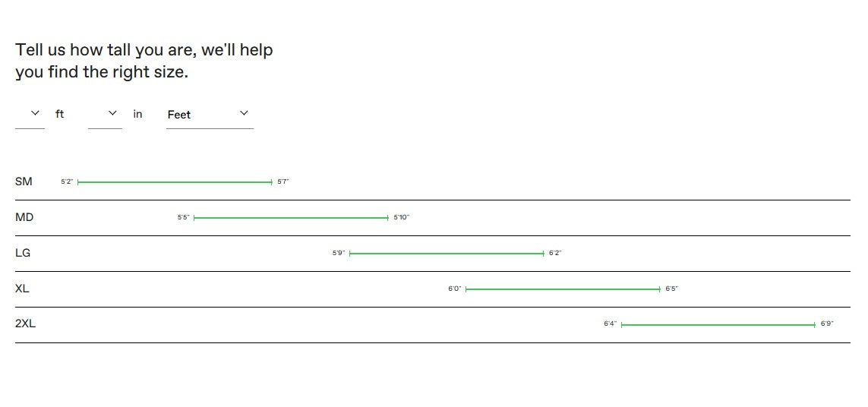Viewport: 868px width, 407px height.
Task: Click the 5'10" maximum height label
Action: [401, 218]
